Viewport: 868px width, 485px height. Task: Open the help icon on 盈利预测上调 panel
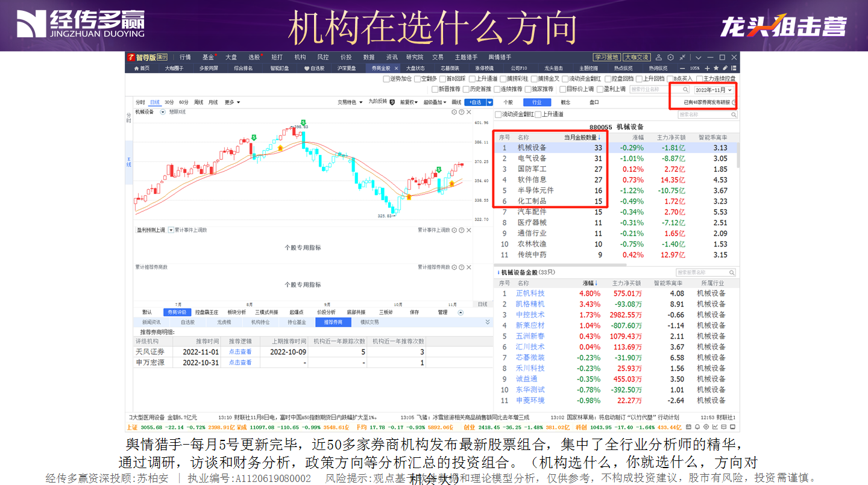461,230
